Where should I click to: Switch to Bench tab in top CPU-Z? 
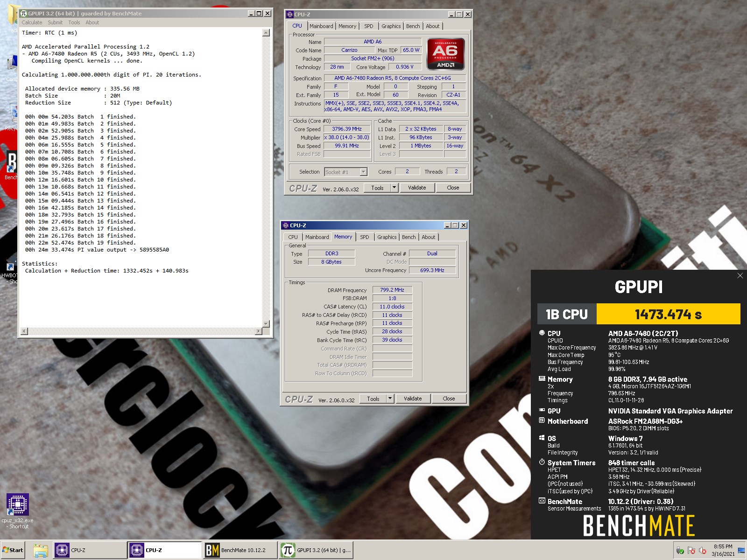tap(413, 26)
